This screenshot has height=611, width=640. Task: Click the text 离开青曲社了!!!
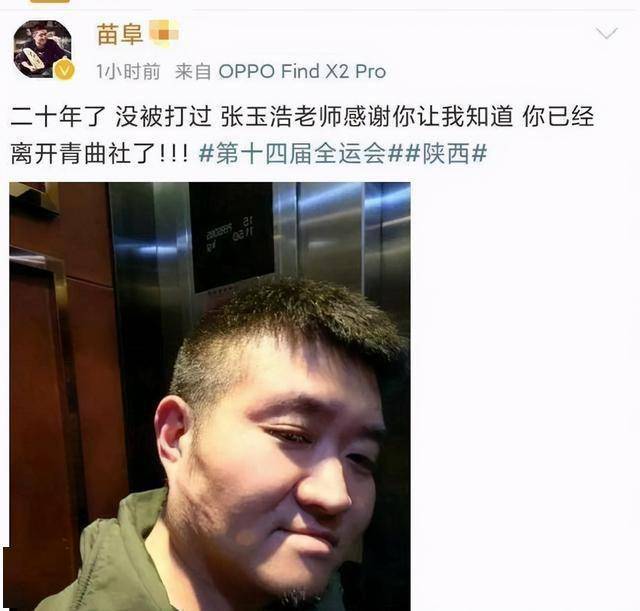click(99, 154)
